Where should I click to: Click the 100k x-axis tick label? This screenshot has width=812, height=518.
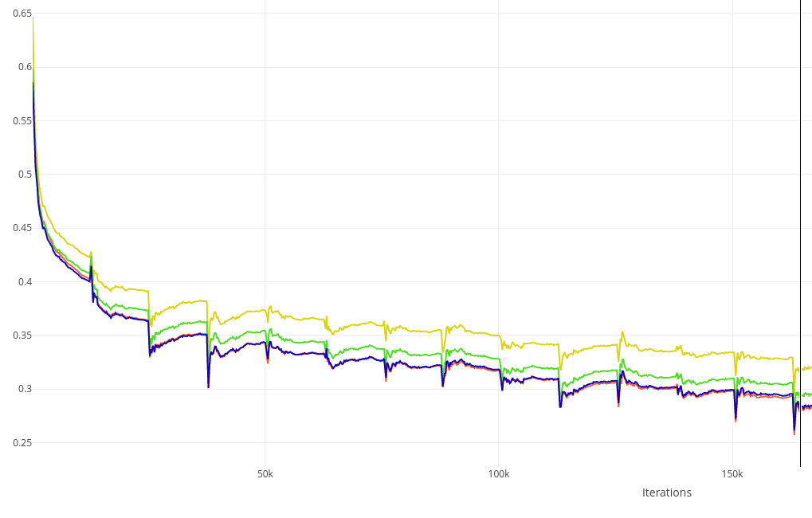(x=499, y=474)
